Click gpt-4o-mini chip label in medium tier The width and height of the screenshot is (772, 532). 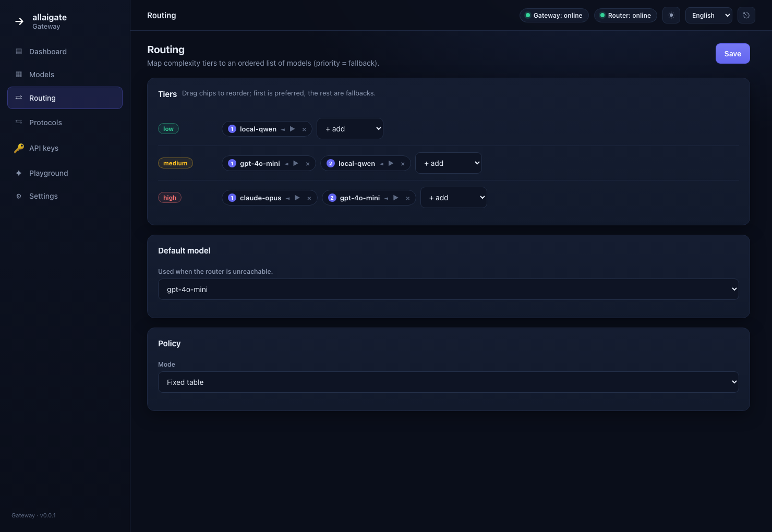(x=260, y=164)
